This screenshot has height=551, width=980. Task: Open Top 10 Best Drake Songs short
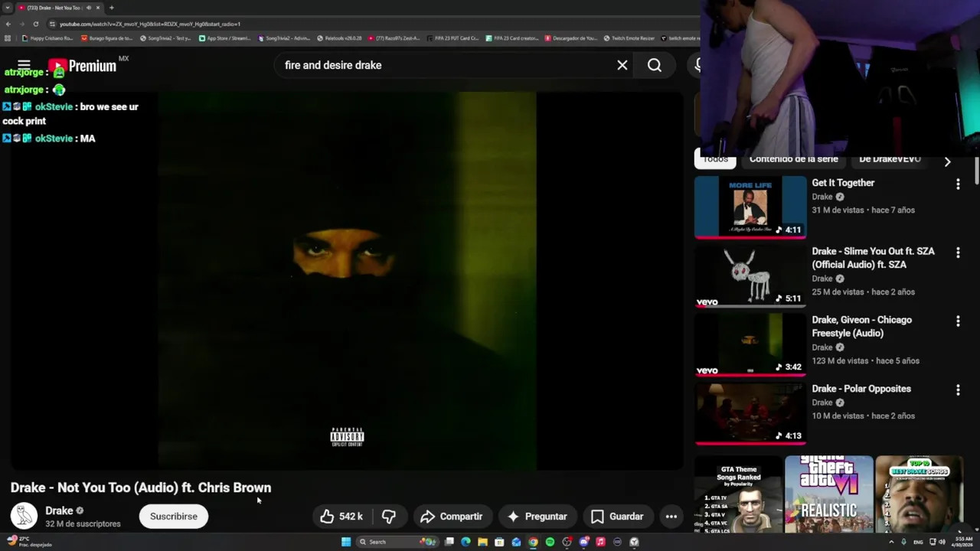[x=919, y=494]
